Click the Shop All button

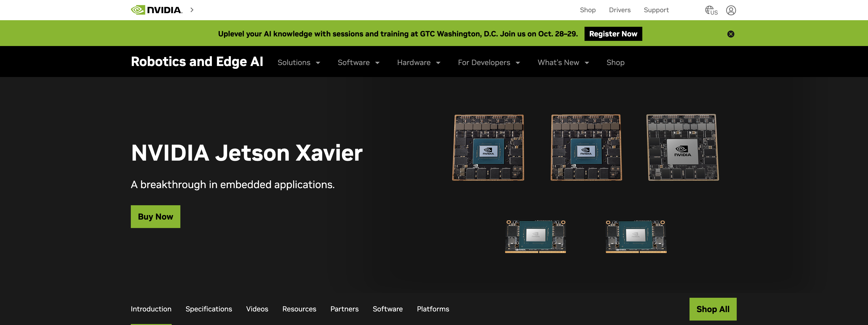712,309
